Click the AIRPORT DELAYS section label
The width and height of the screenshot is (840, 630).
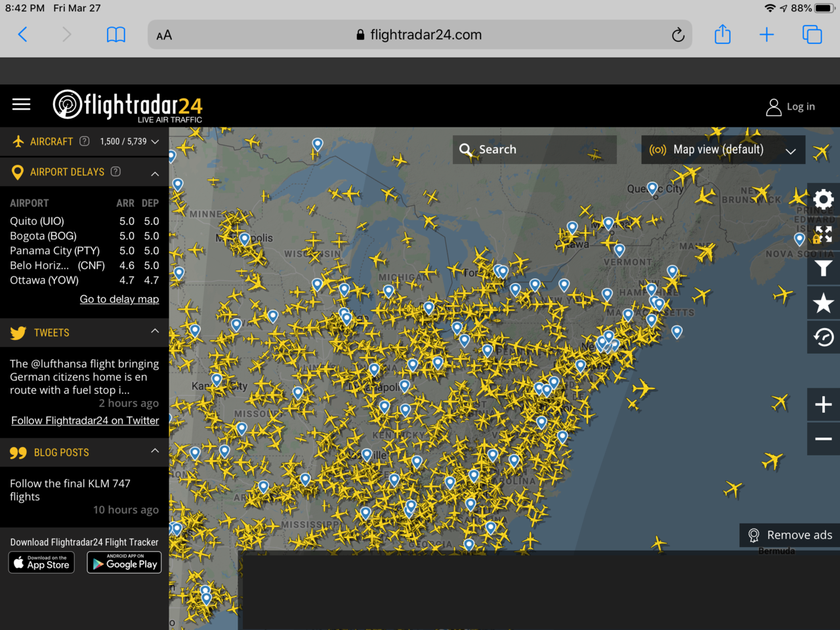[x=67, y=172]
